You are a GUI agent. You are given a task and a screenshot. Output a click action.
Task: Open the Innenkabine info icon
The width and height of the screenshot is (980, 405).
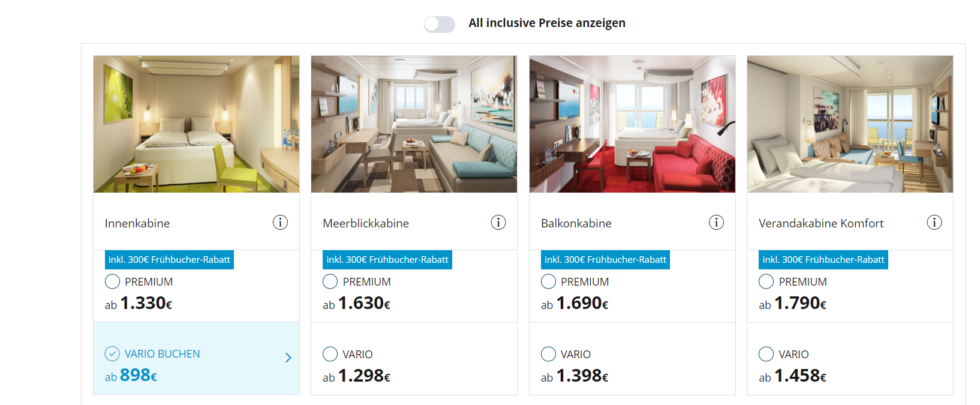pos(280,223)
